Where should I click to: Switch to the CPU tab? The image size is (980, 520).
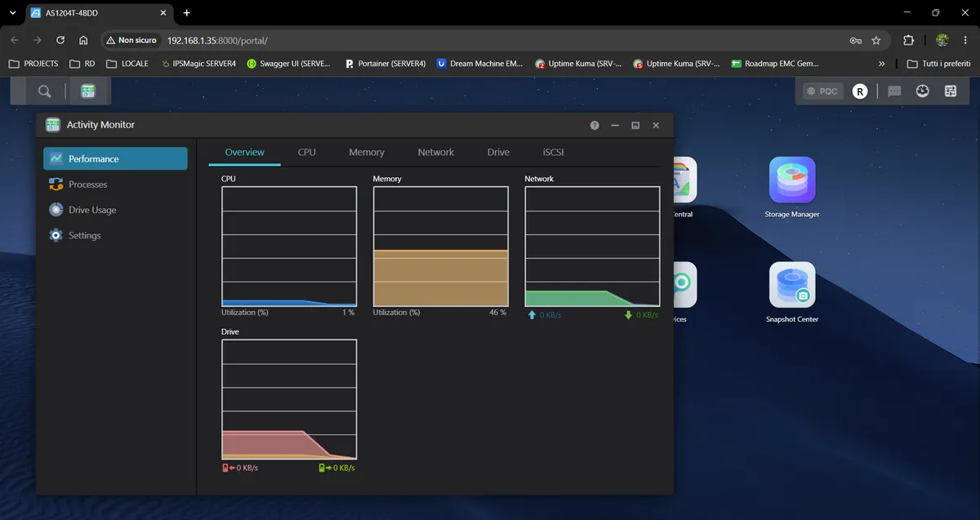(x=306, y=153)
